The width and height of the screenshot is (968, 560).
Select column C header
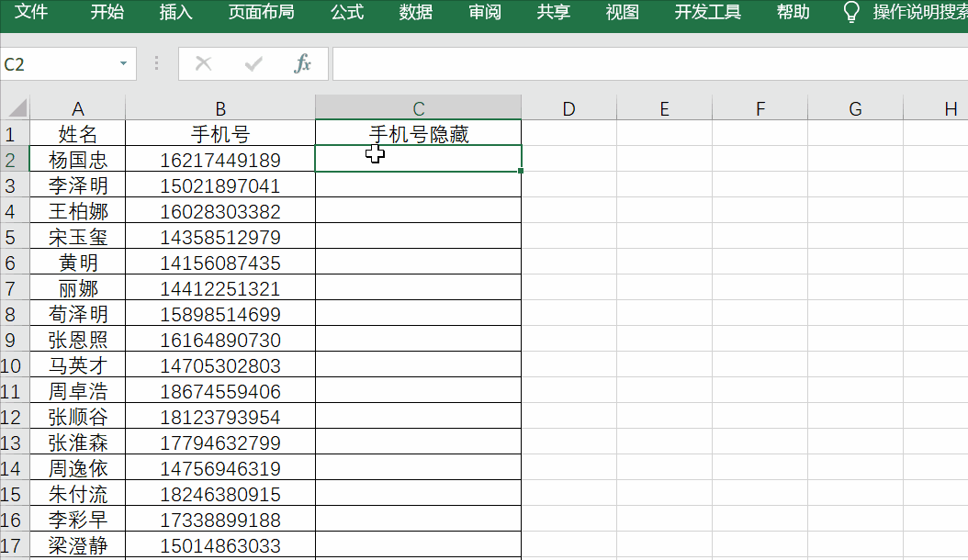click(419, 108)
